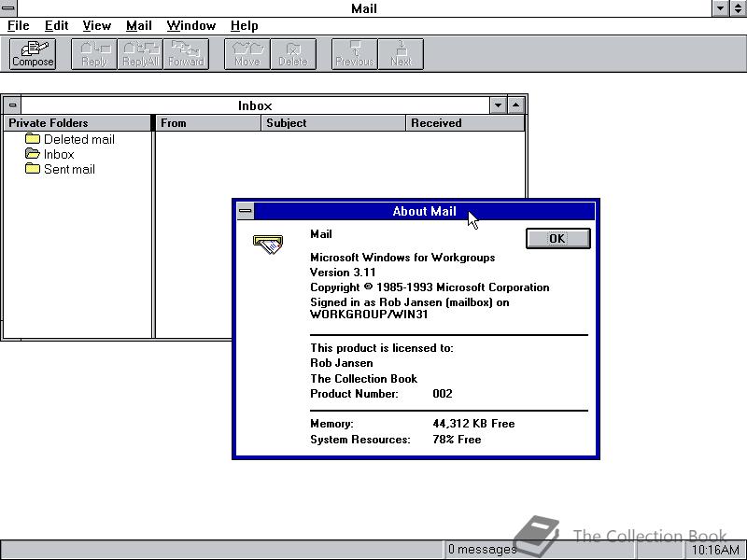This screenshot has height=560, width=747.
Task: Sort messages by the Received column header
Action: (465, 123)
